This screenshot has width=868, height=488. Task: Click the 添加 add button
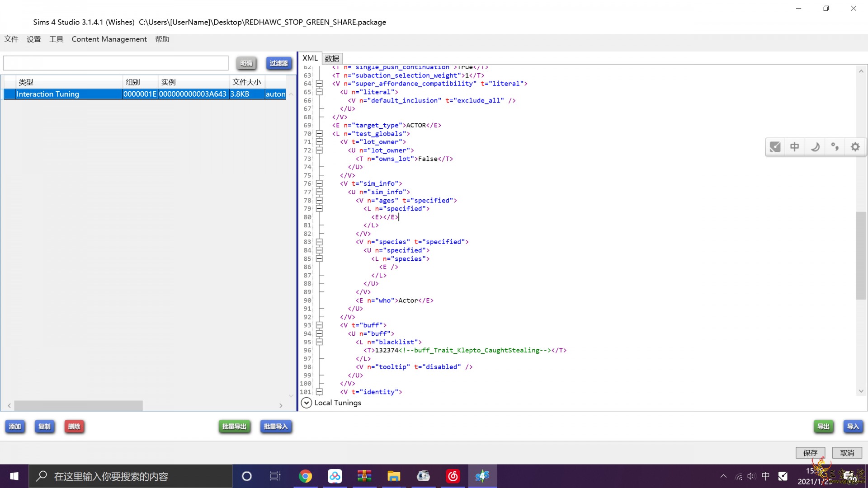coord(15,427)
